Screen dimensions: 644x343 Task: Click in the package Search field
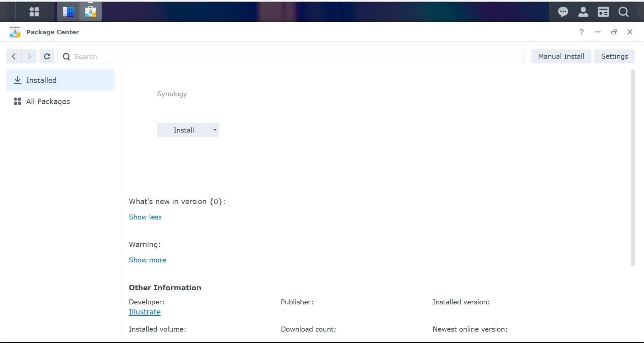coord(291,56)
